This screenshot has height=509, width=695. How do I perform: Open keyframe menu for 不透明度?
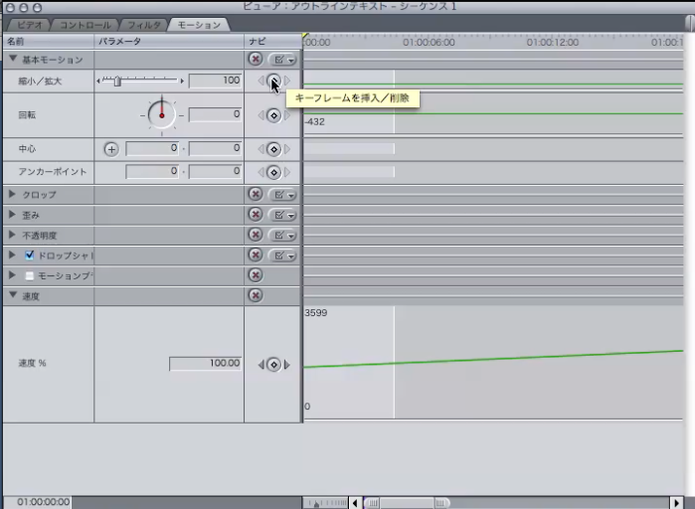click(282, 235)
